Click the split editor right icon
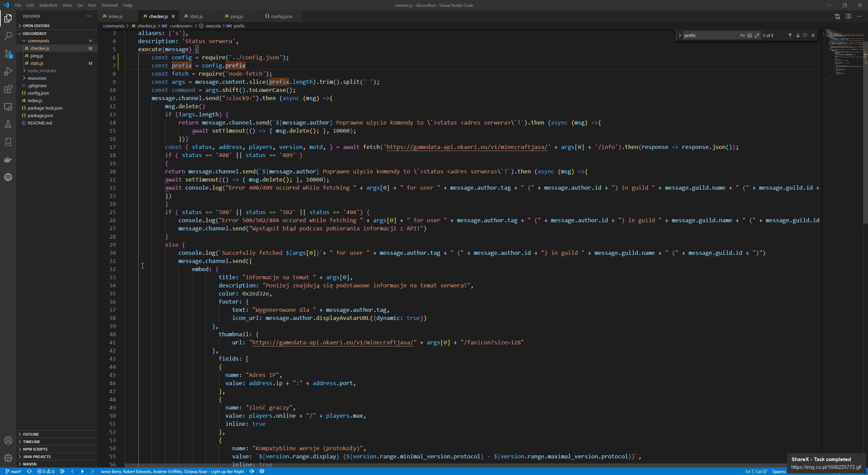 (x=848, y=16)
